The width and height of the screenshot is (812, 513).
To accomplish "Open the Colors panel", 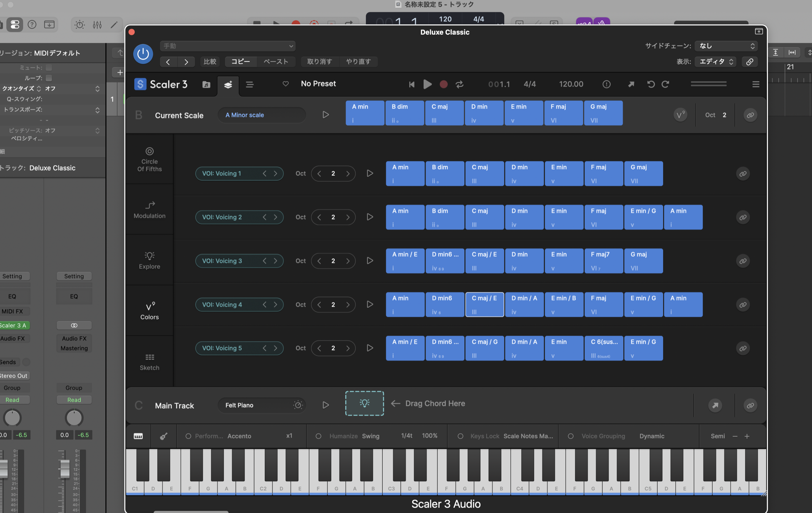I will [149, 311].
